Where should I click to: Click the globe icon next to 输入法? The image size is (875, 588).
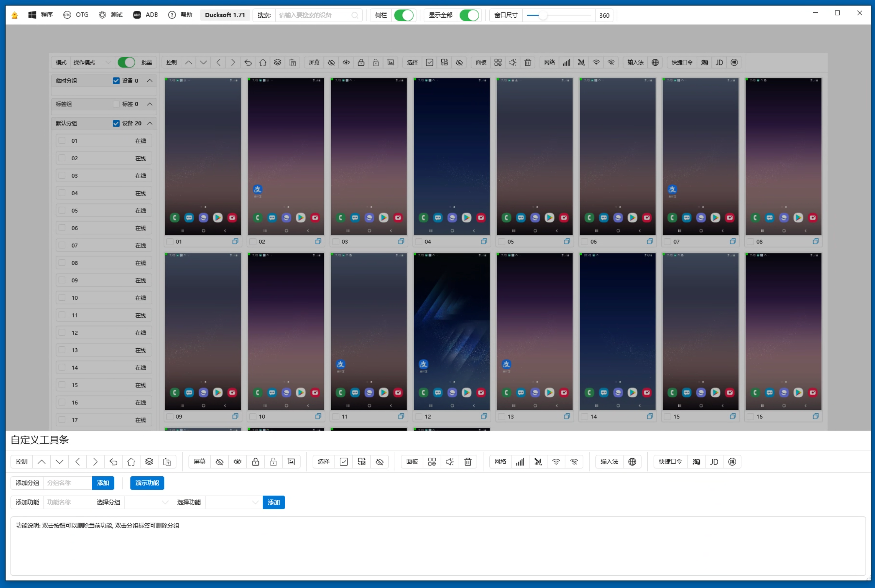coord(632,462)
